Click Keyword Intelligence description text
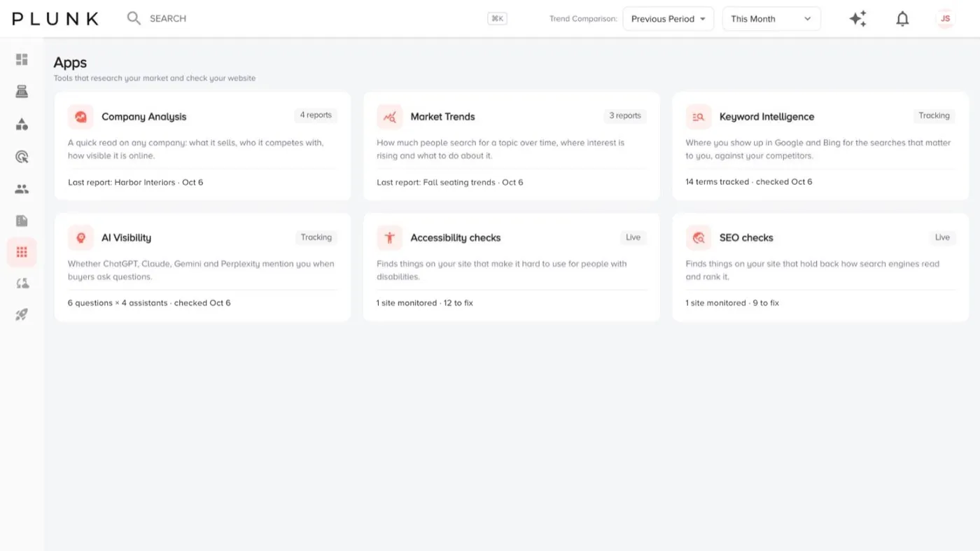This screenshot has width=980, height=551. [818, 149]
